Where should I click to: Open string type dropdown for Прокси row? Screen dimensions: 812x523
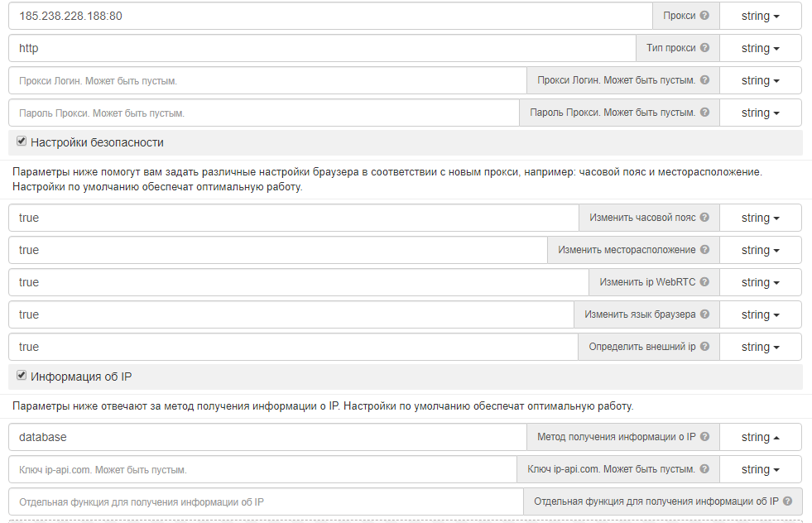coord(761,16)
